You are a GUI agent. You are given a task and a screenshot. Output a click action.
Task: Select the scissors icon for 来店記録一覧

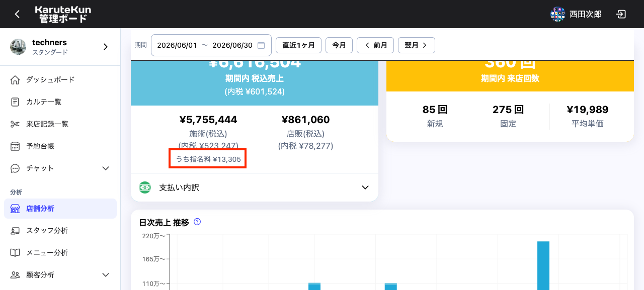15,124
